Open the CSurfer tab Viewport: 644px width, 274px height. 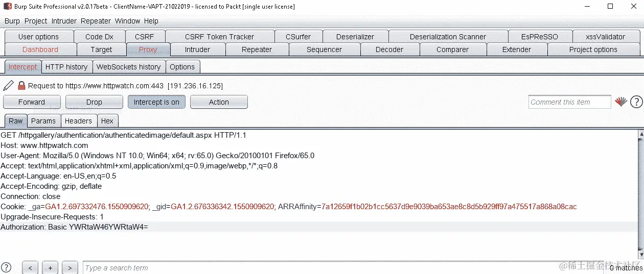click(x=298, y=37)
